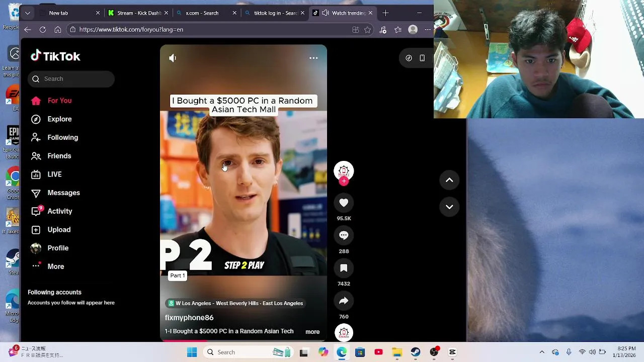This screenshot has width=644, height=362.
Task: Open CapCut from the taskbar
Action: click(x=452, y=352)
